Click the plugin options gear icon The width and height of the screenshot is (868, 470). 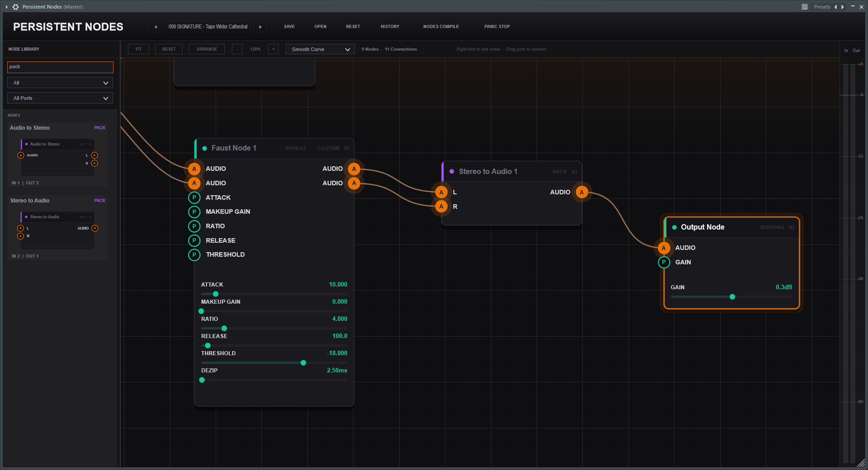pyautogui.click(x=16, y=7)
